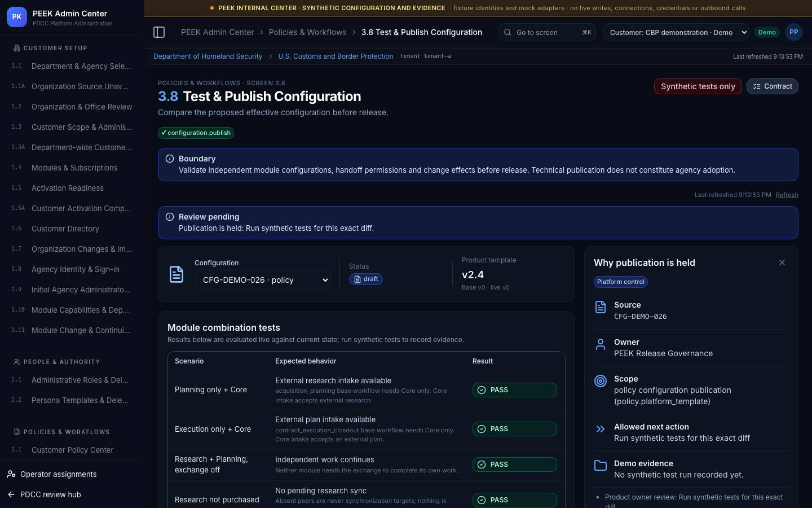Screen dimensions: 812x508
Task: Click the Allowed next action chevrons icon
Action: 601,429
